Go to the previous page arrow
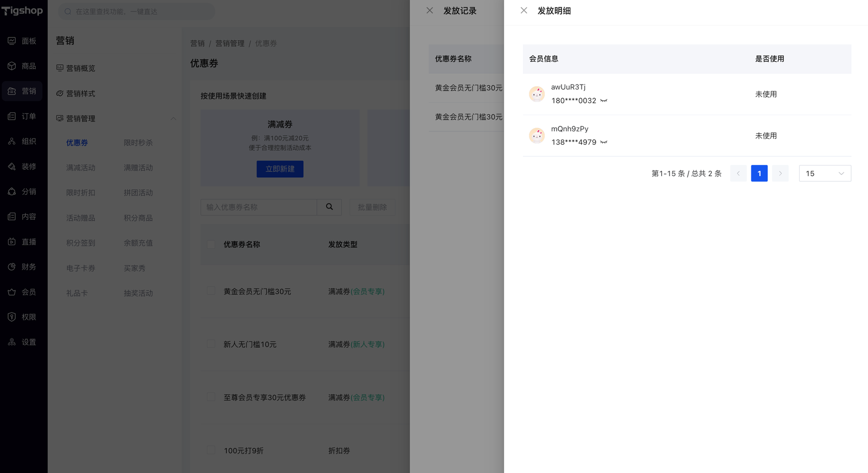This screenshot has height=473, width=868. [738, 174]
